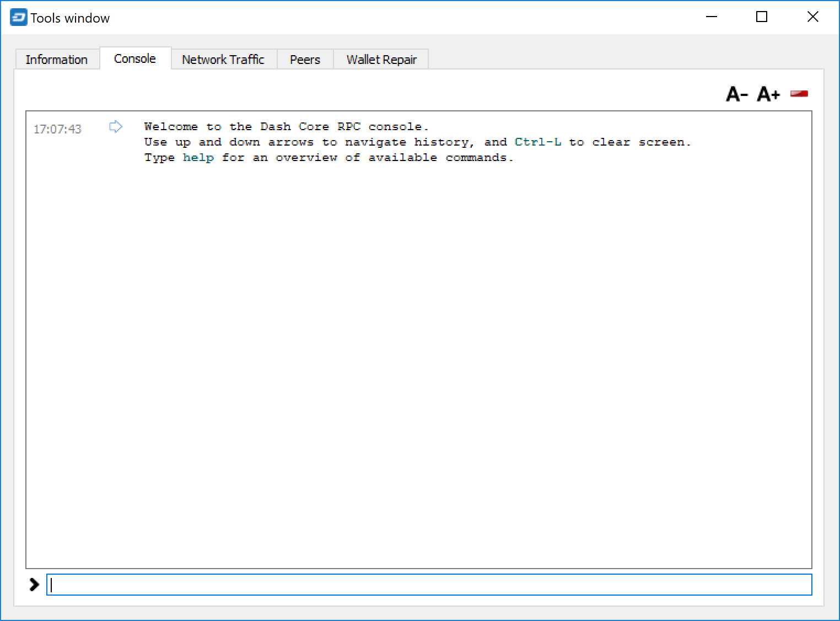
Task: Close the Tools window
Action: click(812, 17)
